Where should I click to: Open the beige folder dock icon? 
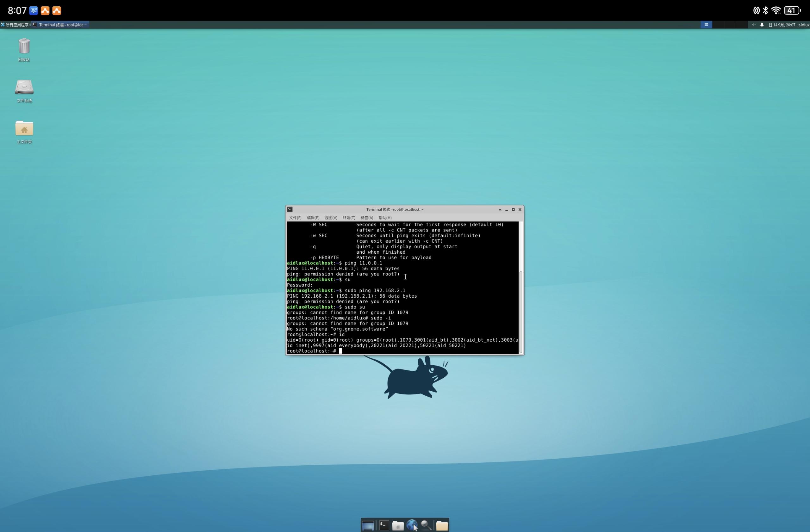click(442, 526)
